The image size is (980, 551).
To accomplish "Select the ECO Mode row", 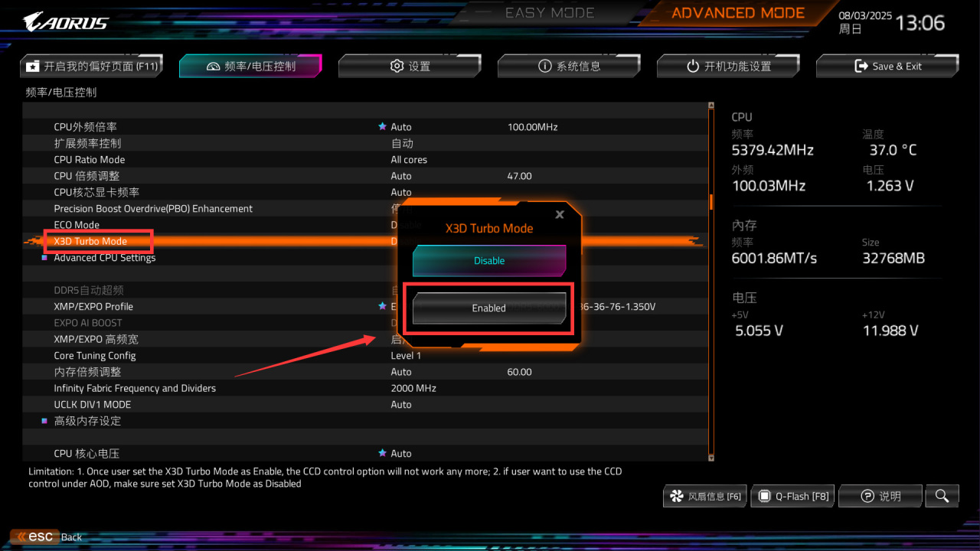I will [366, 225].
